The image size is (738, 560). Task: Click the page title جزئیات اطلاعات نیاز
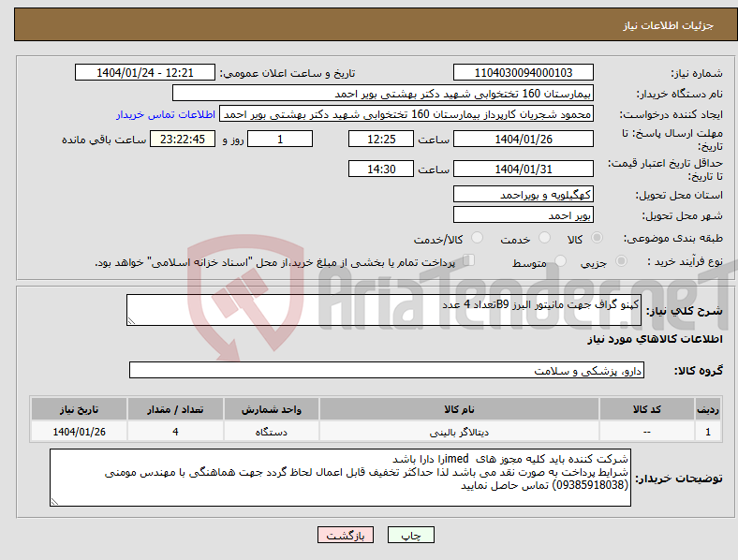point(669,25)
